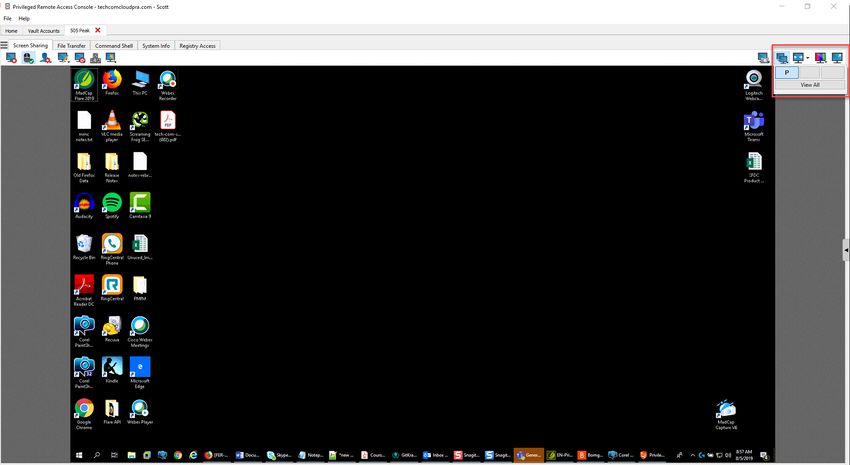
Task: Click notification center icon in remote taskbar
Action: pos(763,455)
